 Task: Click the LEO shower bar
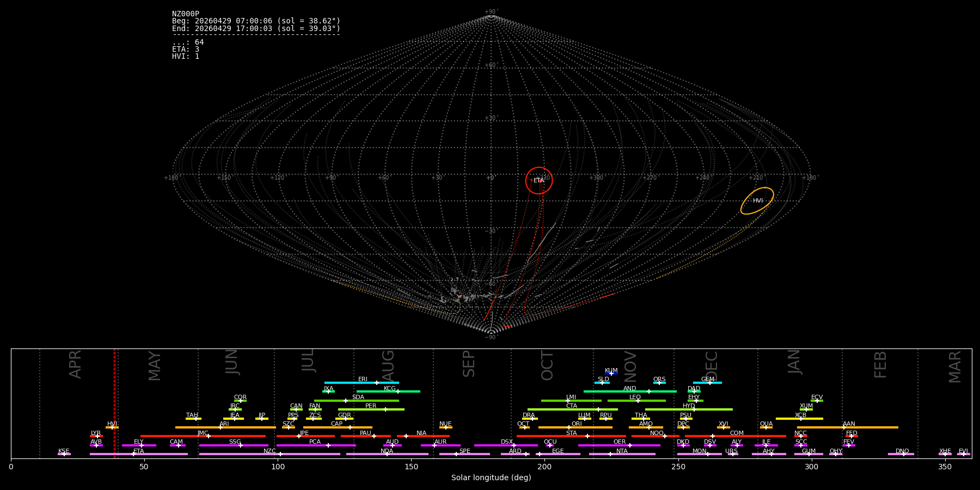[x=636, y=401]
